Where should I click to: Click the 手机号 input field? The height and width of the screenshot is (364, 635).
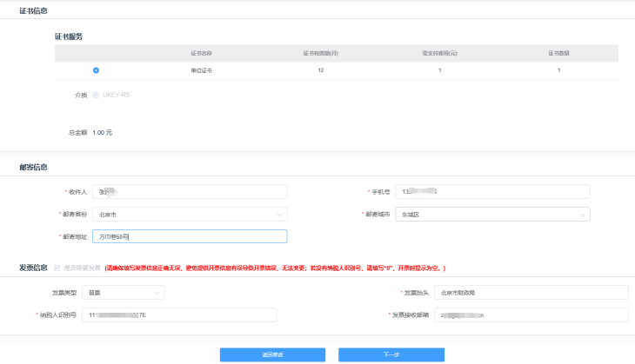492,191
